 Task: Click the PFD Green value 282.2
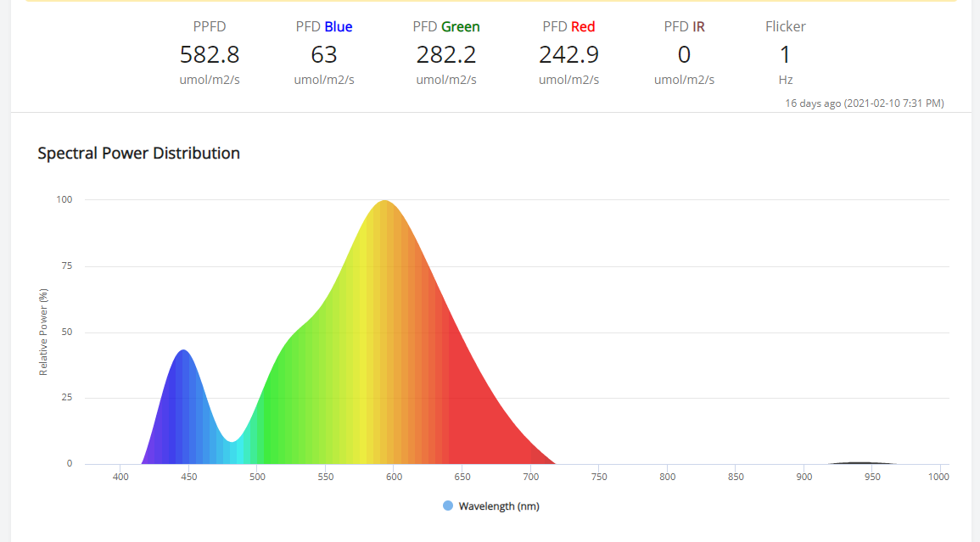(x=446, y=54)
